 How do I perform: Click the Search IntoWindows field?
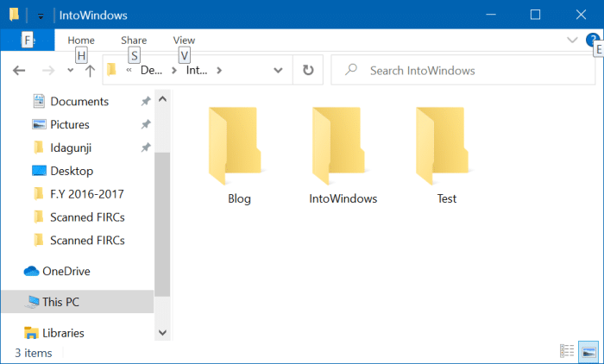[463, 70]
